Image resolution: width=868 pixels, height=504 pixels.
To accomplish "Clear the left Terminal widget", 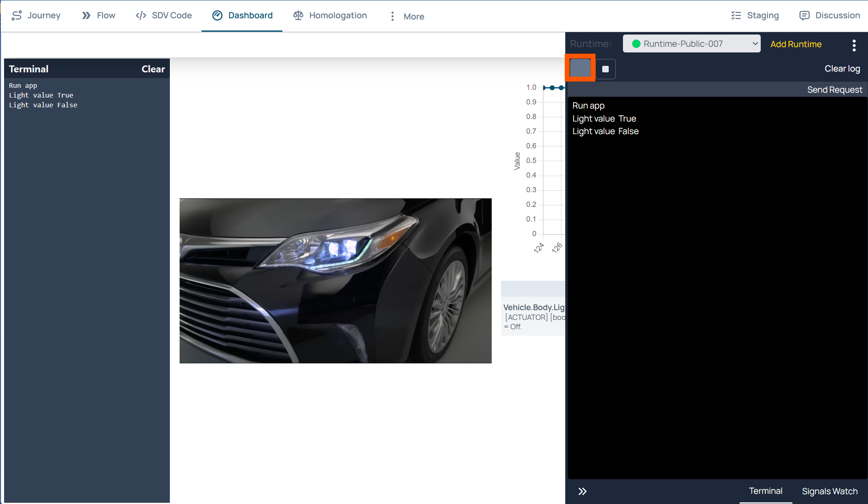I will coord(153,69).
